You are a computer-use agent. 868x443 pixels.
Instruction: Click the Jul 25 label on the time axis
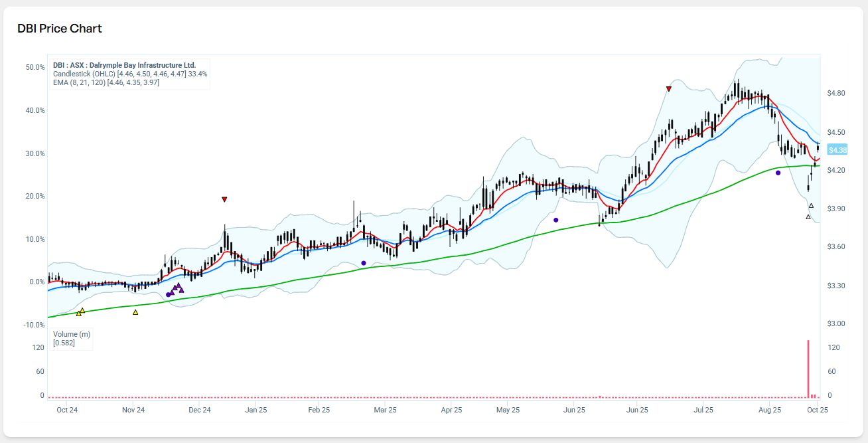(703, 410)
